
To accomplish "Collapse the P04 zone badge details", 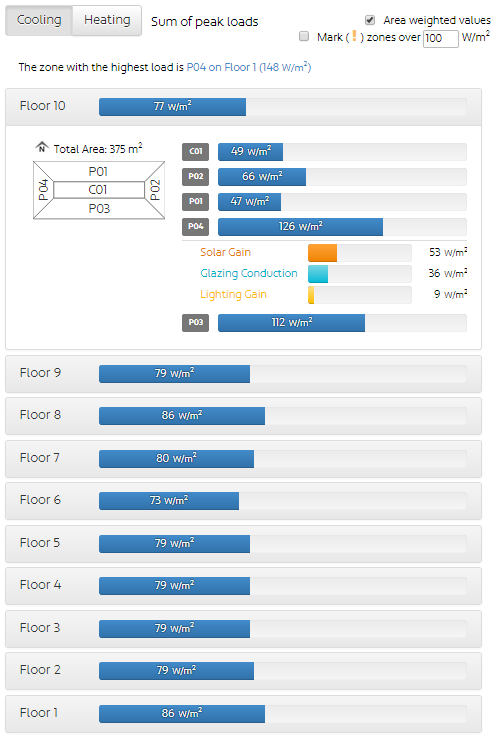I will point(196,227).
